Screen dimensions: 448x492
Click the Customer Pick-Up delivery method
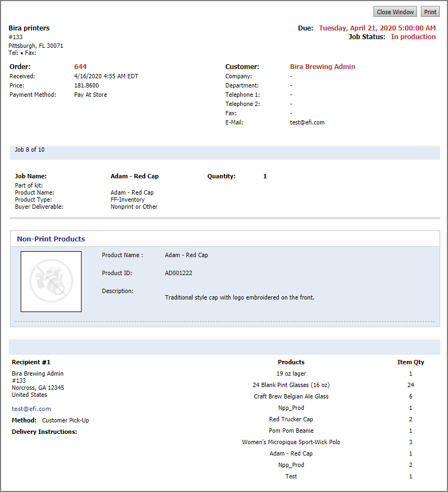(65, 420)
